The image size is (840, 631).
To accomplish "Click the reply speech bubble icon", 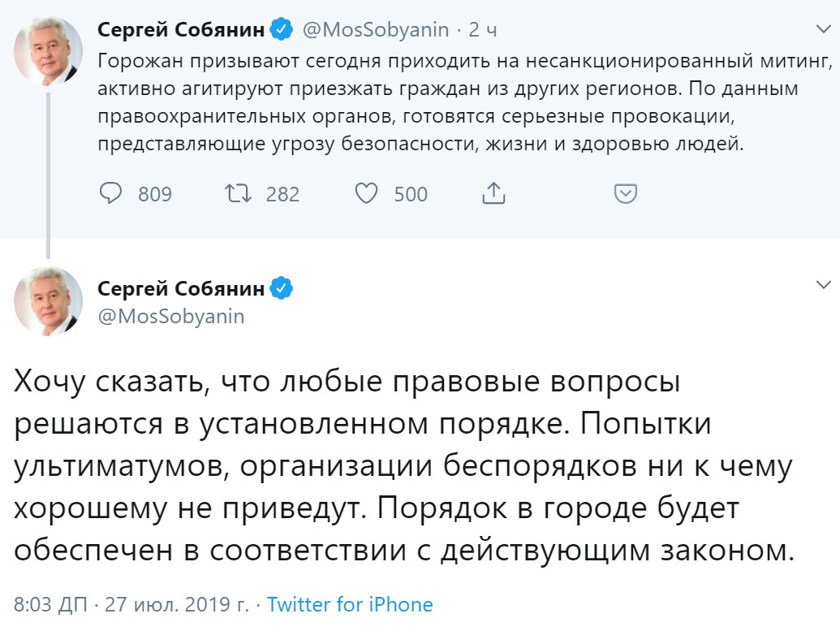I will 110,193.
